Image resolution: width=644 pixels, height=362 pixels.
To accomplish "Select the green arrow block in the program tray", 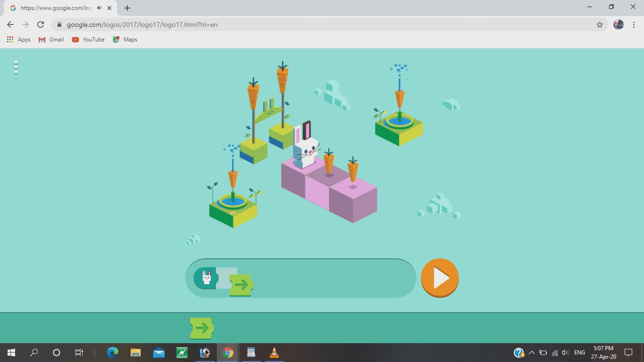I will [x=241, y=285].
